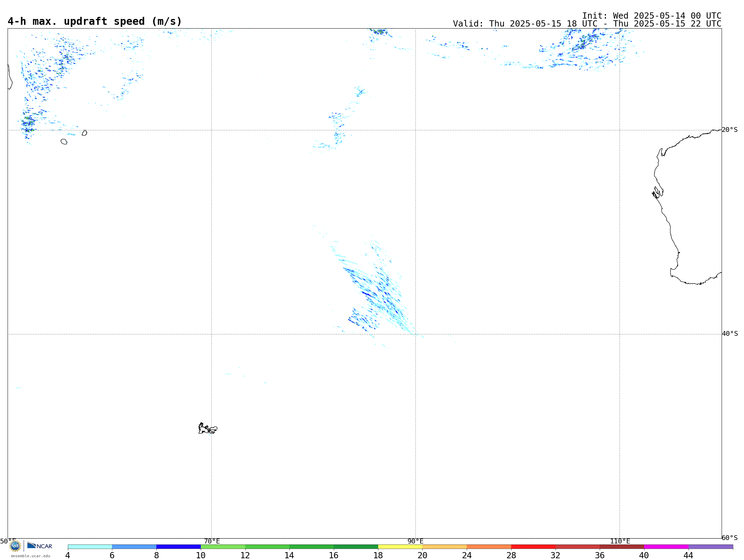Select the yellow 18–20 colorbar swatch
The width and height of the screenshot is (744, 560).
pyautogui.click(x=400, y=547)
